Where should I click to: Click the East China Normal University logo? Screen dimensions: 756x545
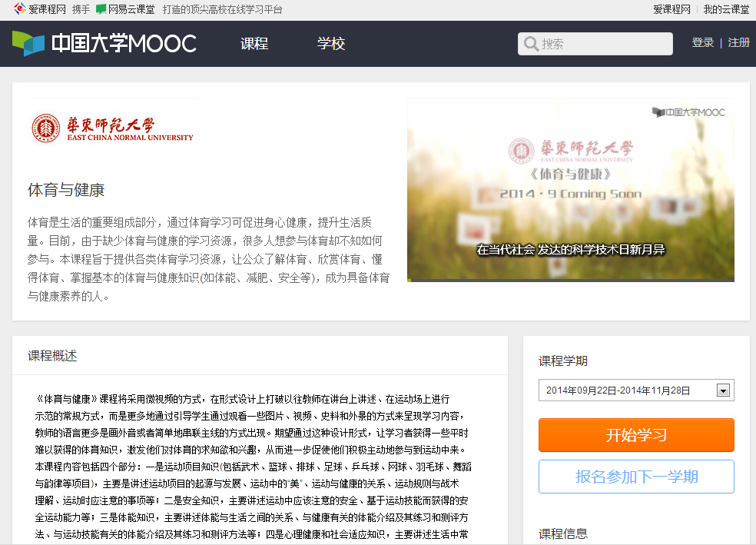click(x=112, y=129)
